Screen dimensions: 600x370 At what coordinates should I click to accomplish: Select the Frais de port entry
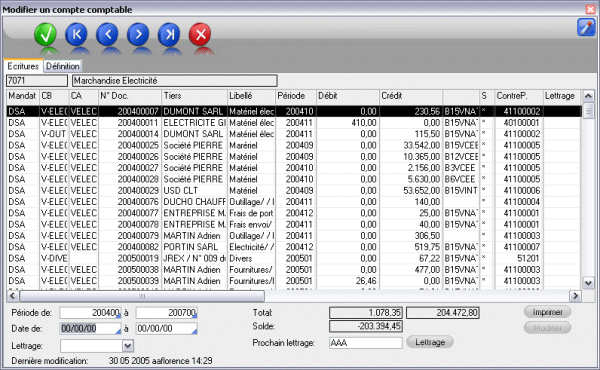pos(293,213)
